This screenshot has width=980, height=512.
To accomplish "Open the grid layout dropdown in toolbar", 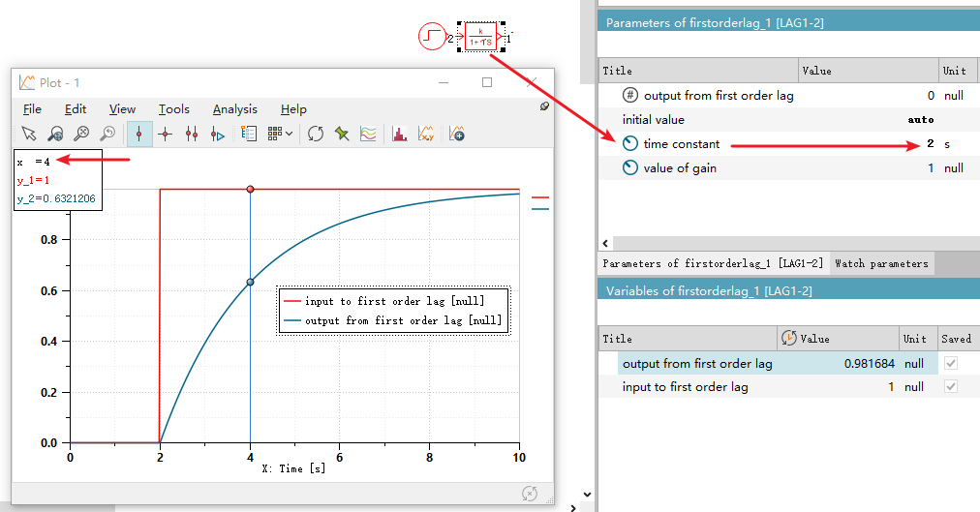I will pyautogui.click(x=280, y=135).
